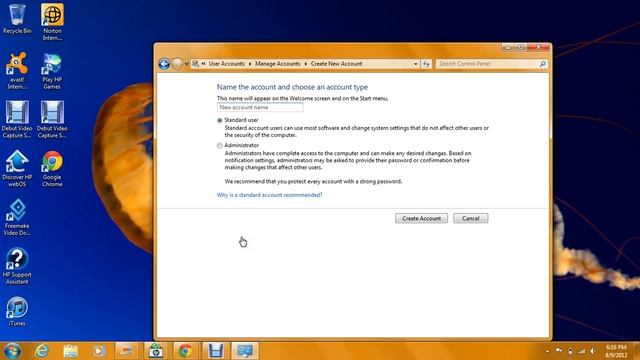Image resolution: width=640 pixels, height=360 pixels.
Task: Click the Control Panel taskbar button
Action: pos(244,351)
